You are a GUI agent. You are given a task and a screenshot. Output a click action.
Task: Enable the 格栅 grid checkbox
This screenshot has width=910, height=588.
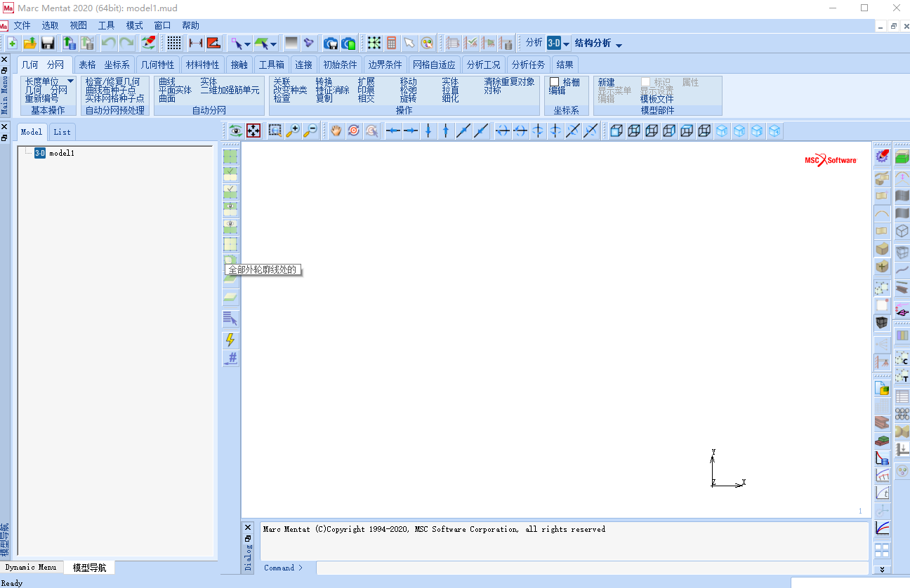(555, 82)
